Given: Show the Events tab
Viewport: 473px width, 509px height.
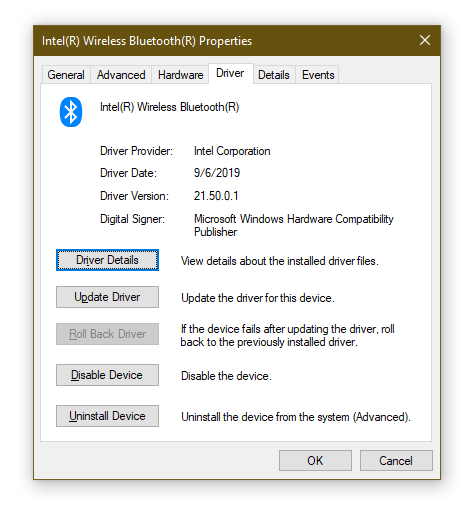Looking at the screenshot, I should coord(318,75).
